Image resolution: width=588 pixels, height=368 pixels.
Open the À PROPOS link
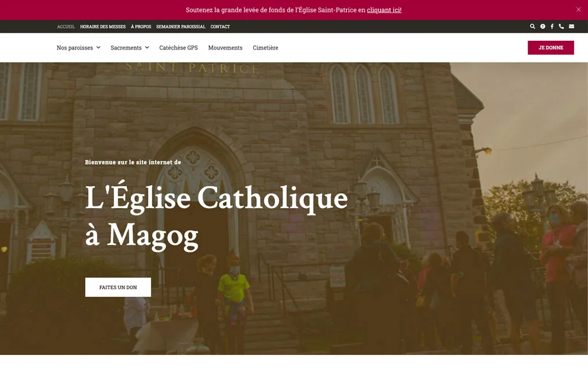coord(141,26)
